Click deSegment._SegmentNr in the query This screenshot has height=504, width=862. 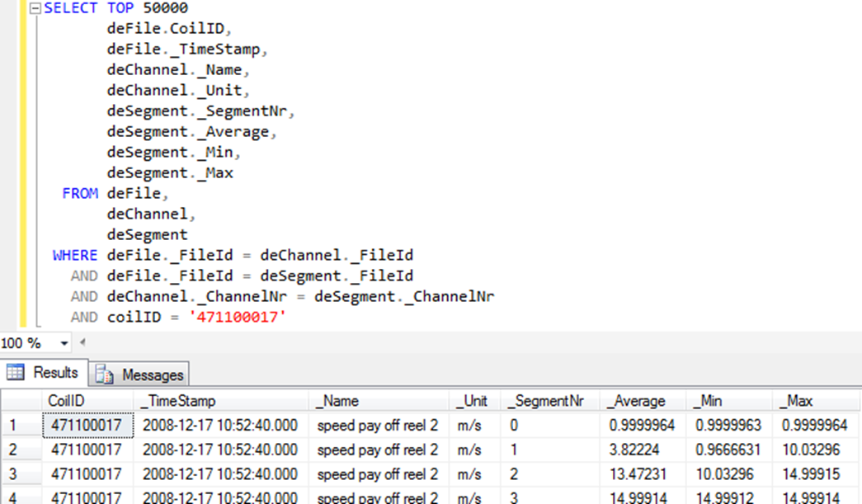[197, 111]
